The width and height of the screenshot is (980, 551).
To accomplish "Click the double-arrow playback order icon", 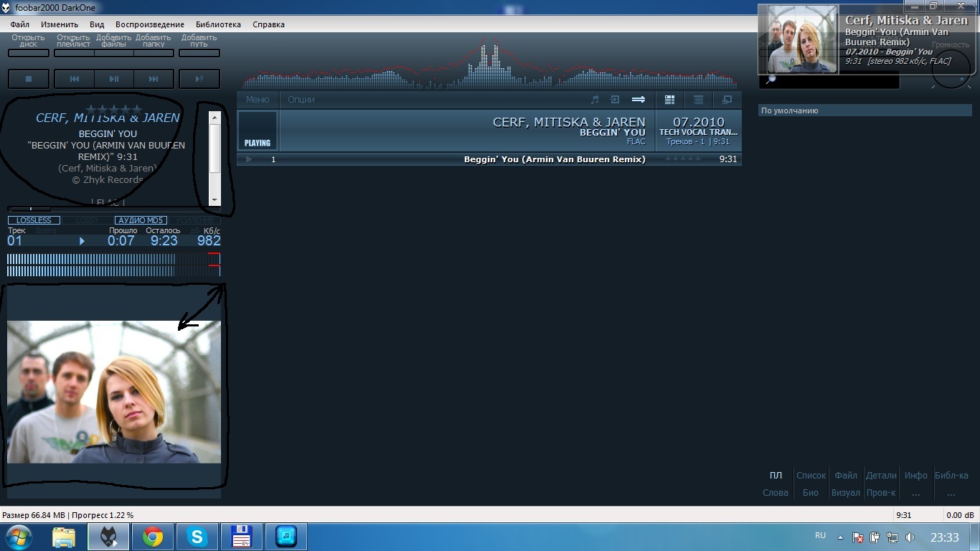I will (x=639, y=100).
